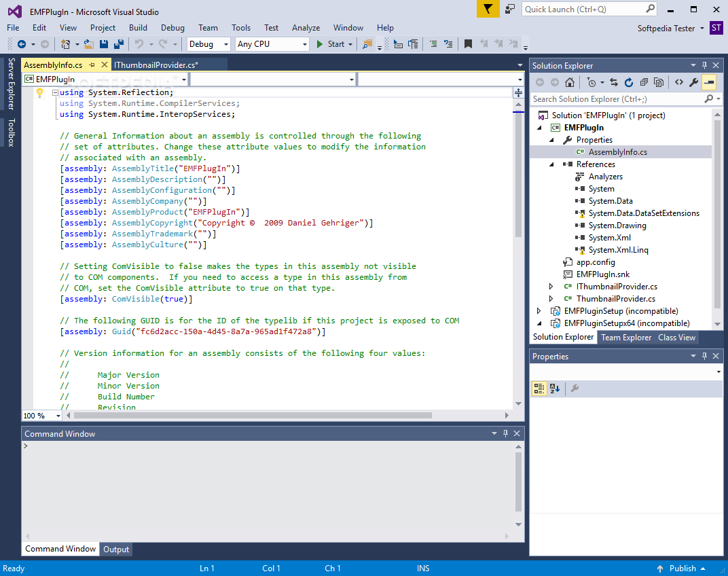This screenshot has height=576, width=728.
Task: Click the Alphabetical sort icon in Properties
Action: pyautogui.click(x=555, y=389)
